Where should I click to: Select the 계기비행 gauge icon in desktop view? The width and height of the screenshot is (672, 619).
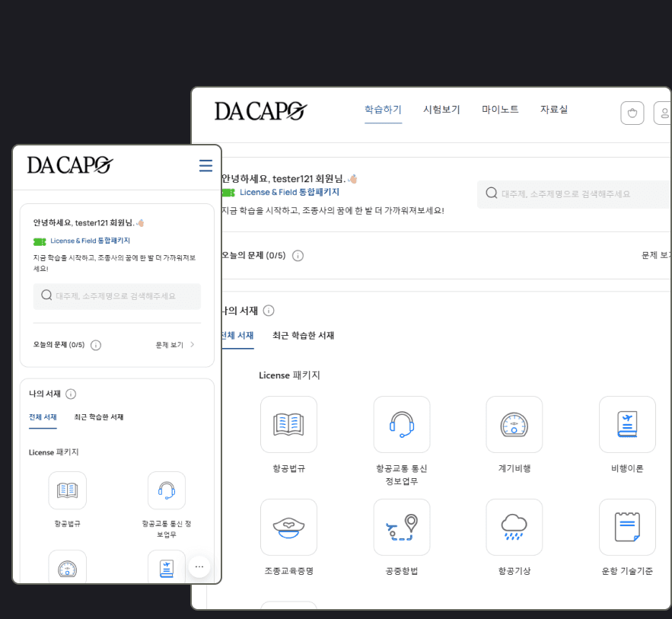pyautogui.click(x=514, y=424)
